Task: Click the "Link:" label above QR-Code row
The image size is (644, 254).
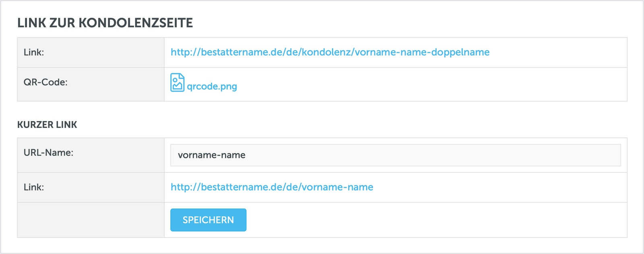Action: tap(34, 52)
